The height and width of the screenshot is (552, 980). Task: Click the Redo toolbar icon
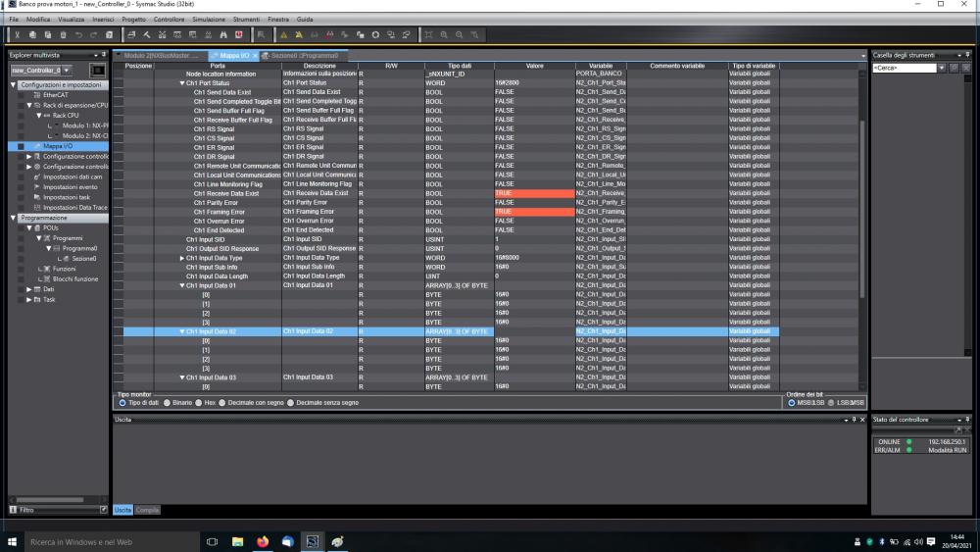coord(94,35)
